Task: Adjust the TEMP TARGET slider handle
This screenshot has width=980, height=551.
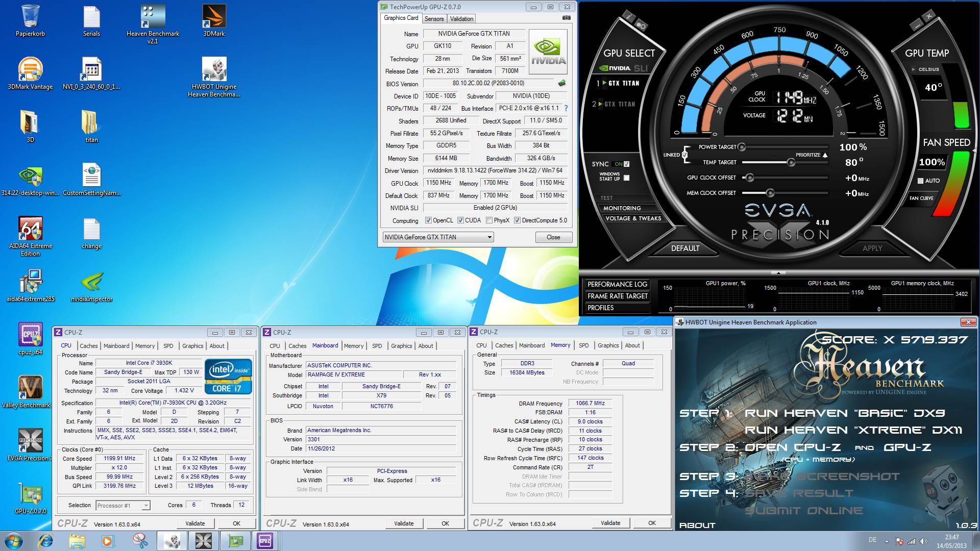Action: [x=791, y=162]
